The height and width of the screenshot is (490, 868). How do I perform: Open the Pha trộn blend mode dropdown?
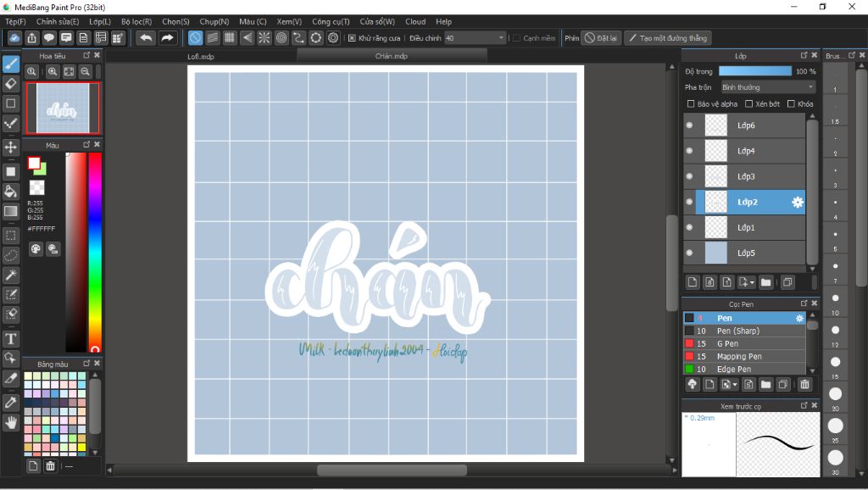[768, 87]
